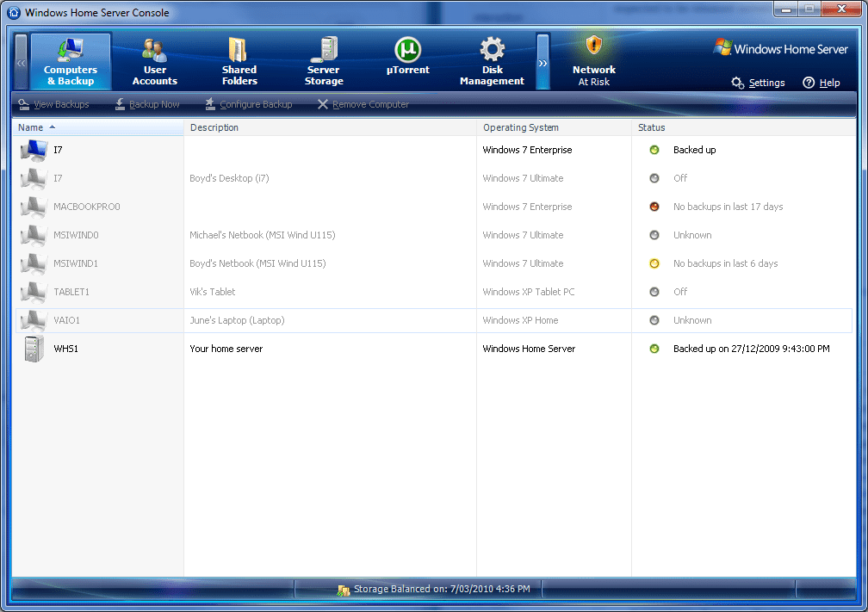Click the WHS1 name text

point(65,349)
